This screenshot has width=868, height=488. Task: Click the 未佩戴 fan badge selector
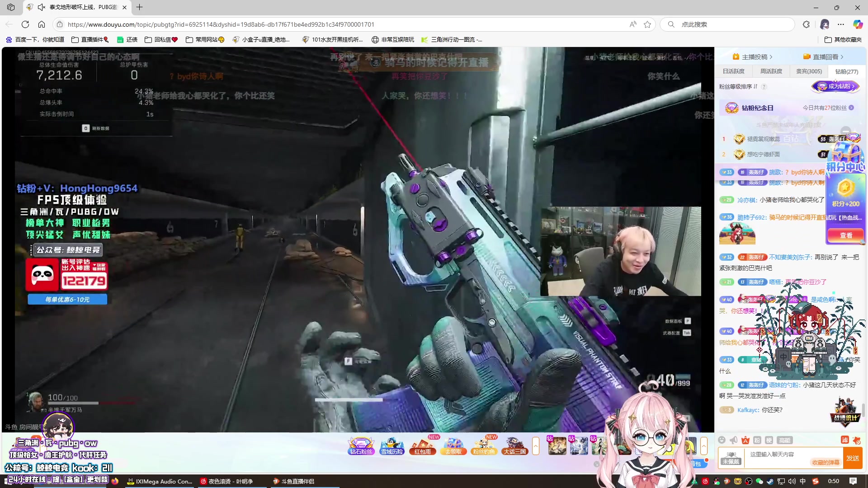click(x=731, y=458)
